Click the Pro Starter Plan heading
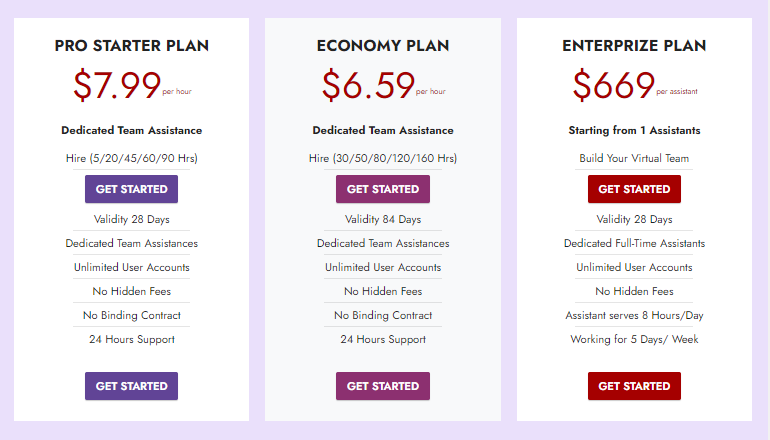 coord(131,46)
